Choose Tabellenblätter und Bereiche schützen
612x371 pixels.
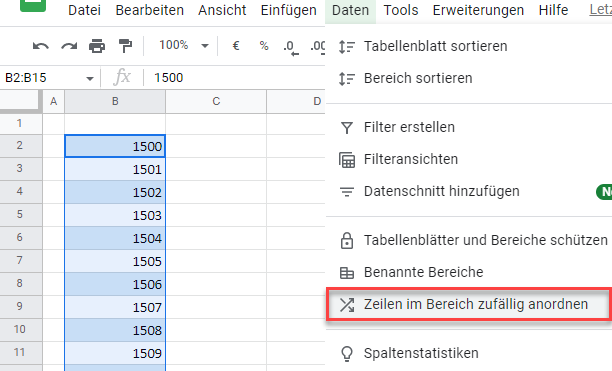point(469,240)
